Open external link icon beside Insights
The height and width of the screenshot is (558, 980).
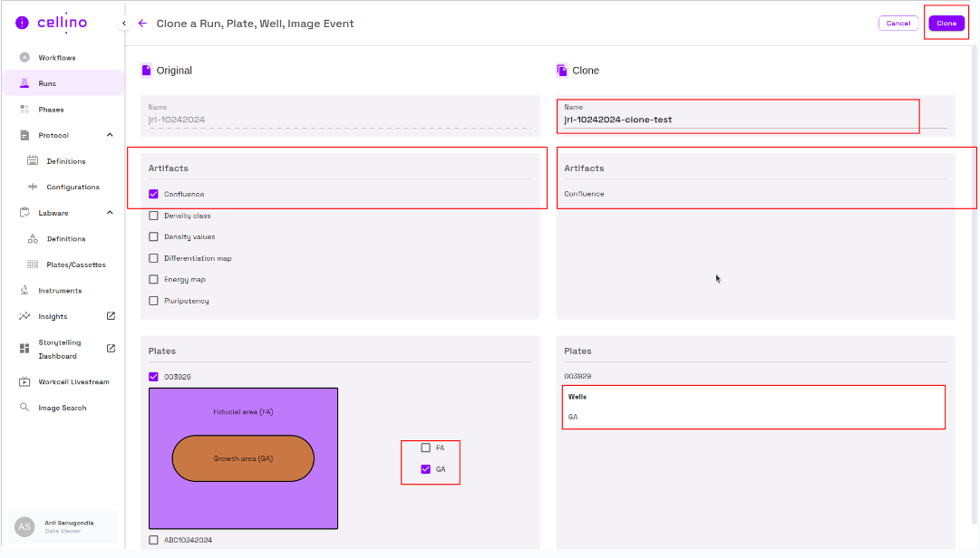pos(111,316)
